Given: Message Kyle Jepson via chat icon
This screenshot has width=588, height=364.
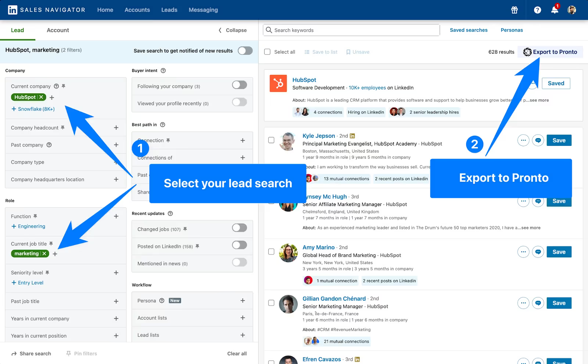Looking at the screenshot, I should [x=538, y=140].
